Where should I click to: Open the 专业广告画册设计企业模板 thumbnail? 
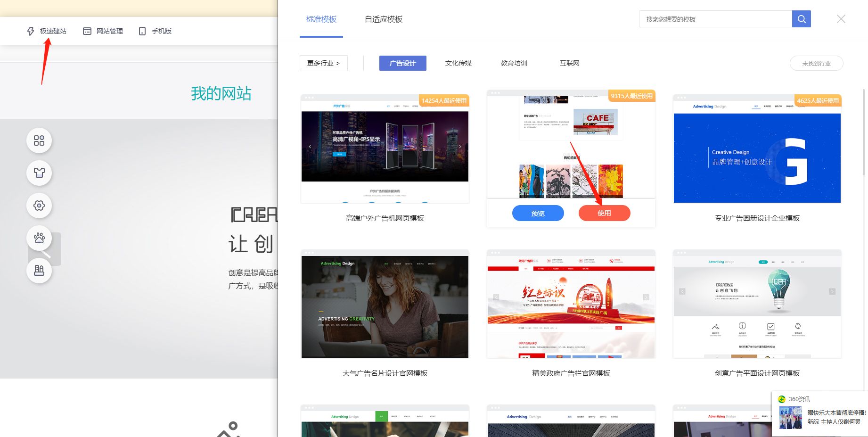(x=757, y=149)
